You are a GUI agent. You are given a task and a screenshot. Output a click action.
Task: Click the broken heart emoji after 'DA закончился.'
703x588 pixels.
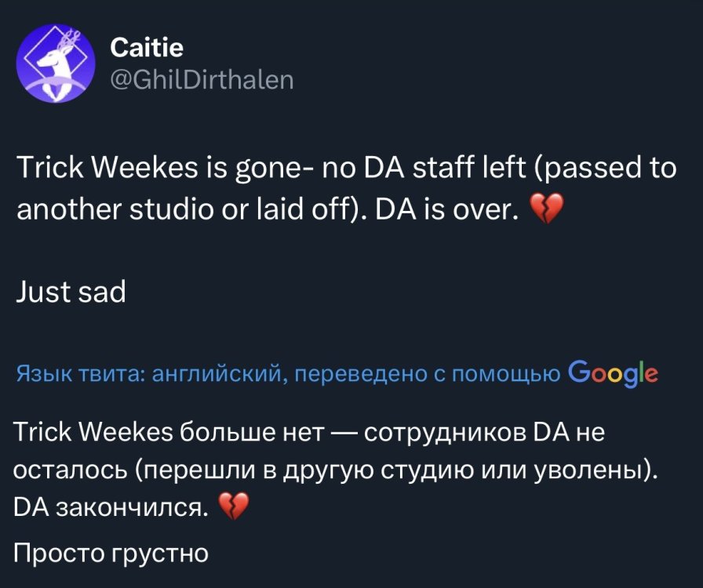tap(231, 510)
